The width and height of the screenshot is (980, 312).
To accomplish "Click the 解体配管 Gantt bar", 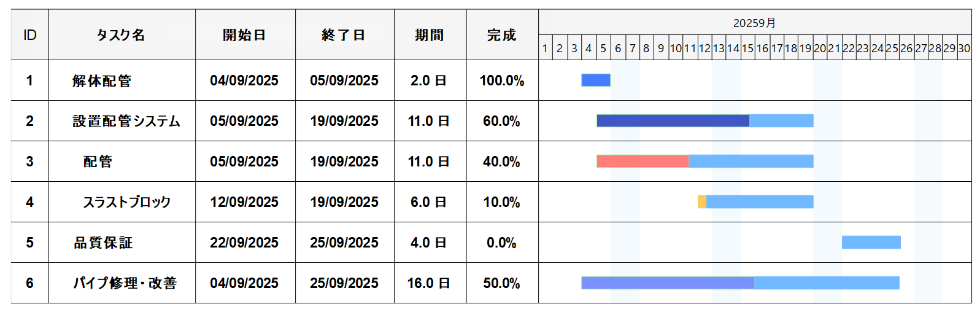I will [596, 80].
